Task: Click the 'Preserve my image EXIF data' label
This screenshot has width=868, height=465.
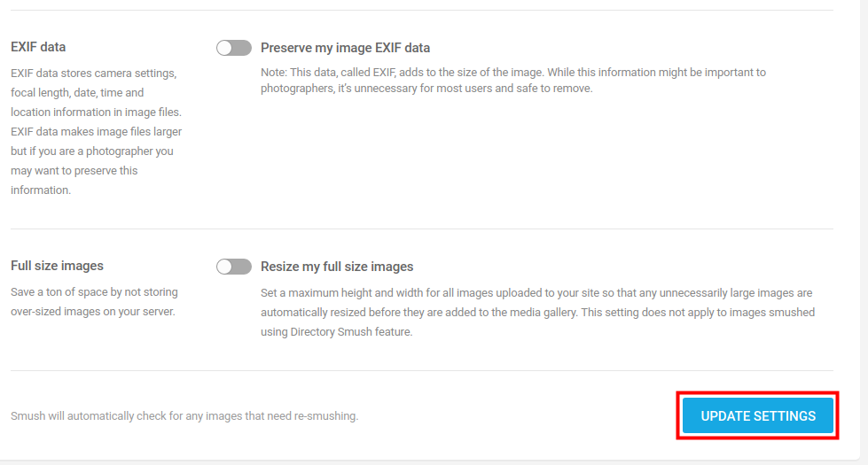Action: pyautogui.click(x=345, y=48)
